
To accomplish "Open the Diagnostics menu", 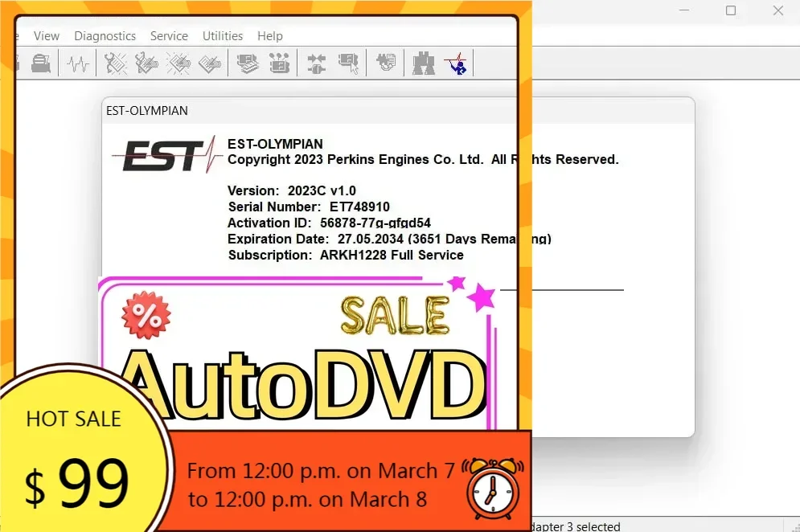I will coord(105,36).
